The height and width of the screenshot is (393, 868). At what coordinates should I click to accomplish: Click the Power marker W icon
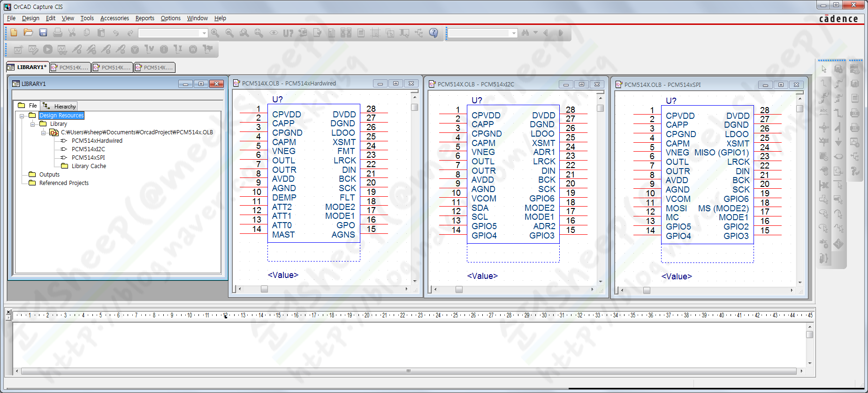[193, 49]
